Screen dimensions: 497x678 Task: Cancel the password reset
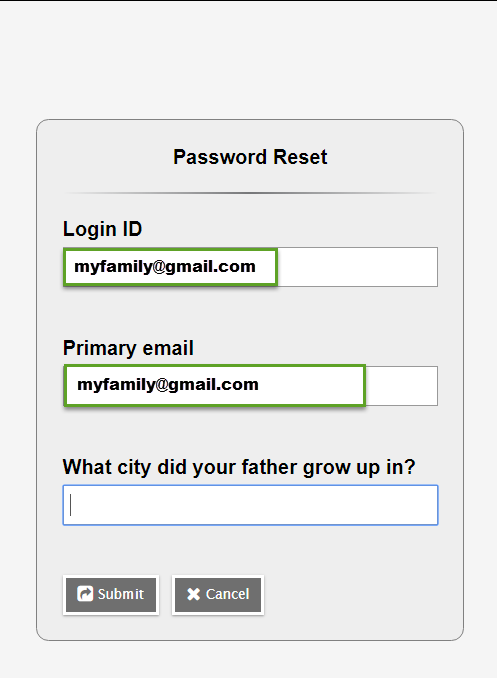[x=218, y=595]
